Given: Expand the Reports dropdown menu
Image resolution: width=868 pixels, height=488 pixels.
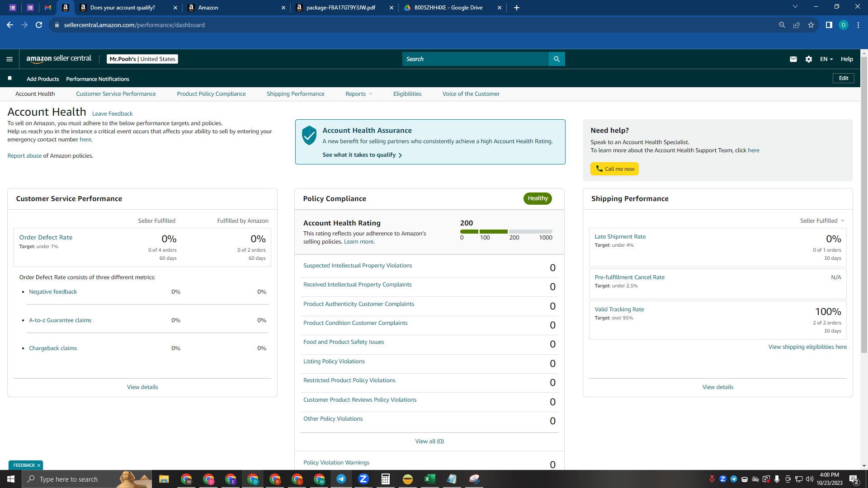Looking at the screenshot, I should coord(359,94).
